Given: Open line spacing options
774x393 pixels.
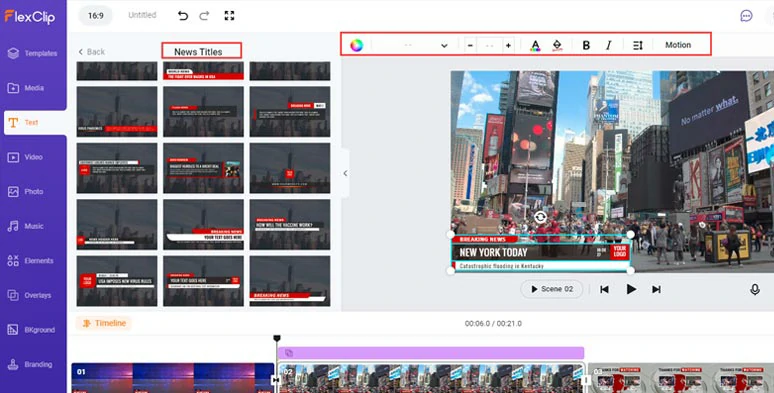Looking at the screenshot, I should [x=638, y=45].
